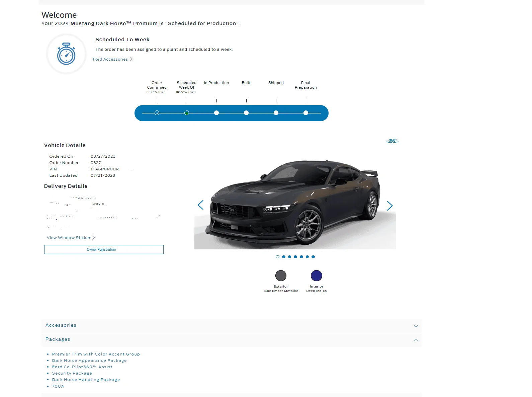
Task: Click the Built timeline dot
Action: click(246, 113)
